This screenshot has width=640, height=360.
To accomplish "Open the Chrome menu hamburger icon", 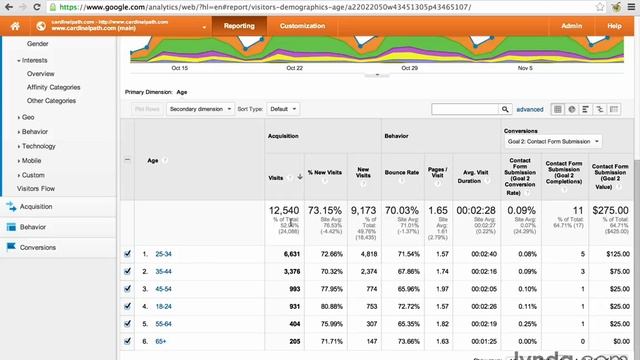I will click(631, 7).
